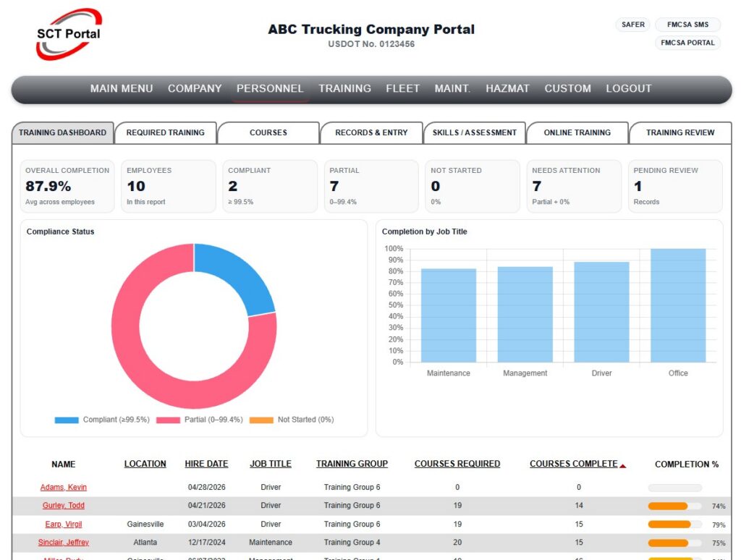Image resolution: width=741 pixels, height=560 pixels.
Task: Sort table by JOB TITLE column
Action: [271, 464]
